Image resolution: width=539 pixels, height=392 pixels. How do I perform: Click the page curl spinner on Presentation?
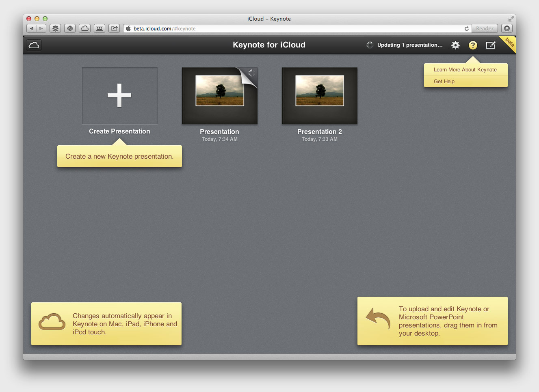click(x=251, y=73)
